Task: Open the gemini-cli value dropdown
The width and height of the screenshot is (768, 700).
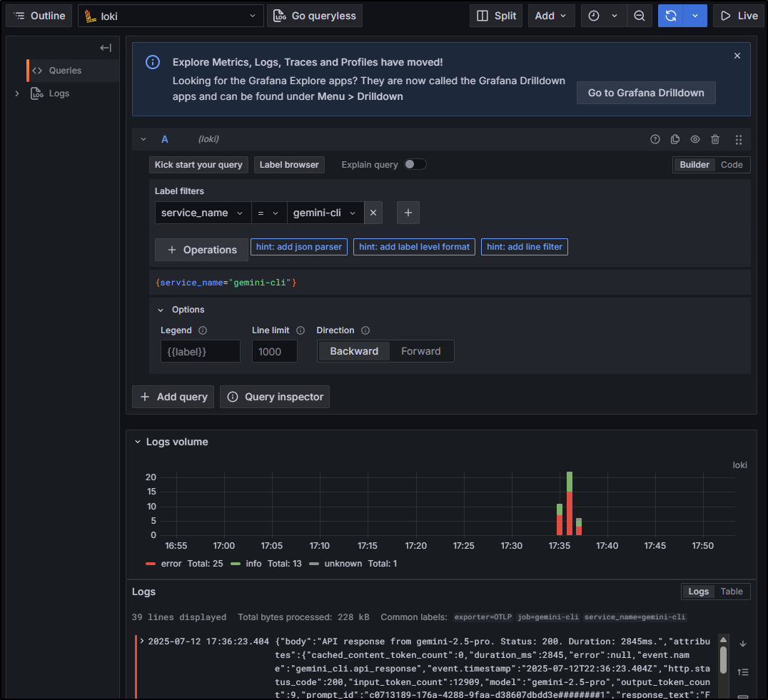Action: (325, 213)
